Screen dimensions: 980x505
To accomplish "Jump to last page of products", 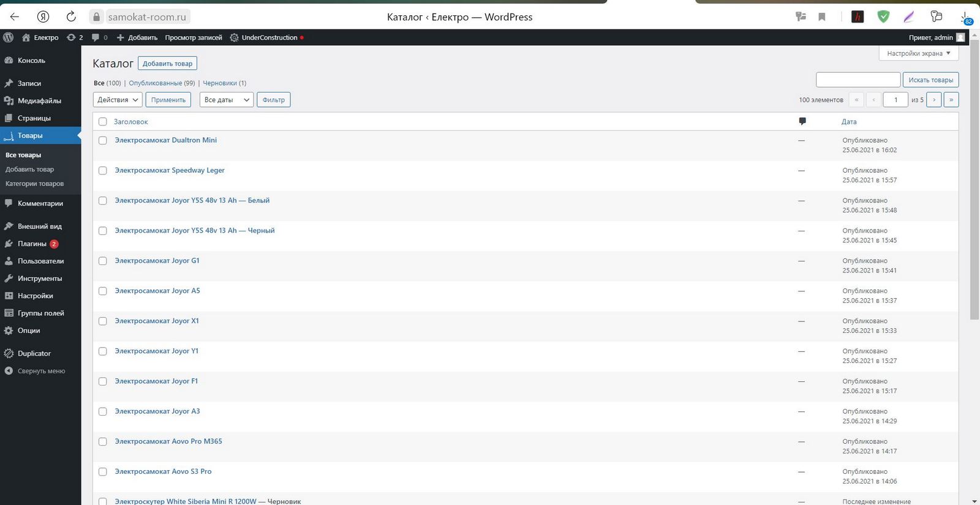I will point(951,100).
